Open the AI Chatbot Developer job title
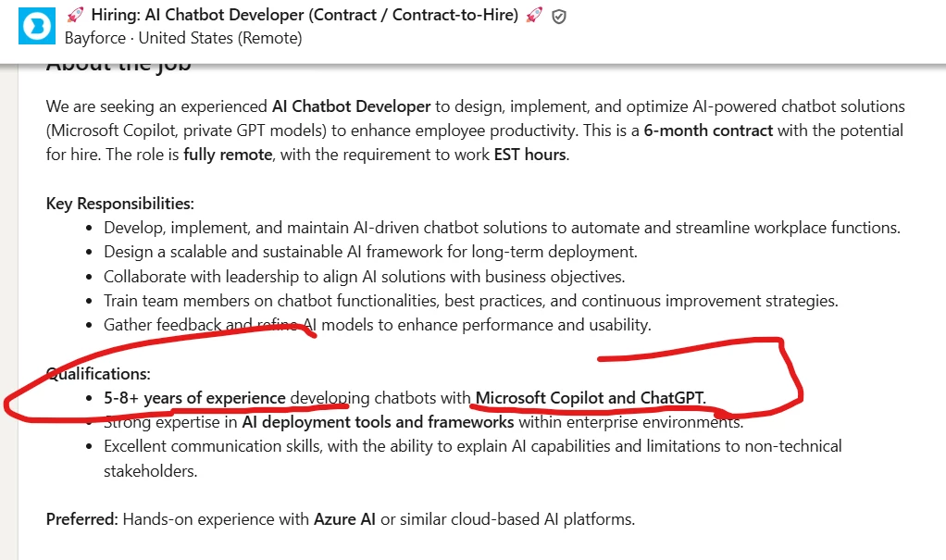946x560 pixels. pos(305,15)
